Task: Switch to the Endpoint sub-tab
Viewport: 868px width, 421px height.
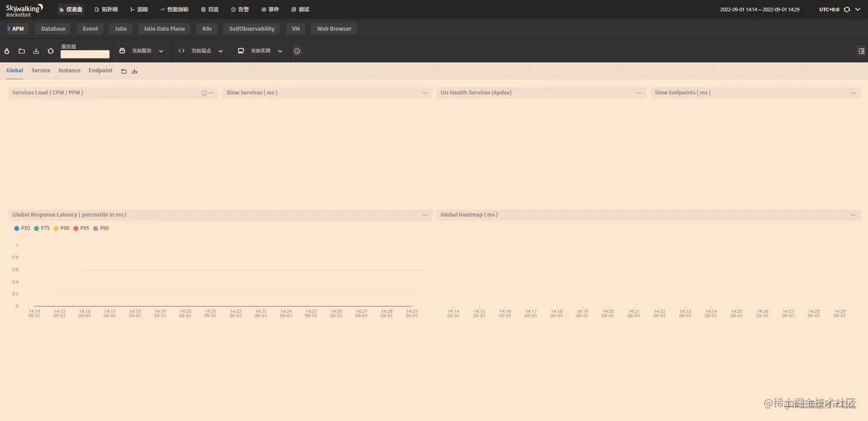Action: click(100, 71)
